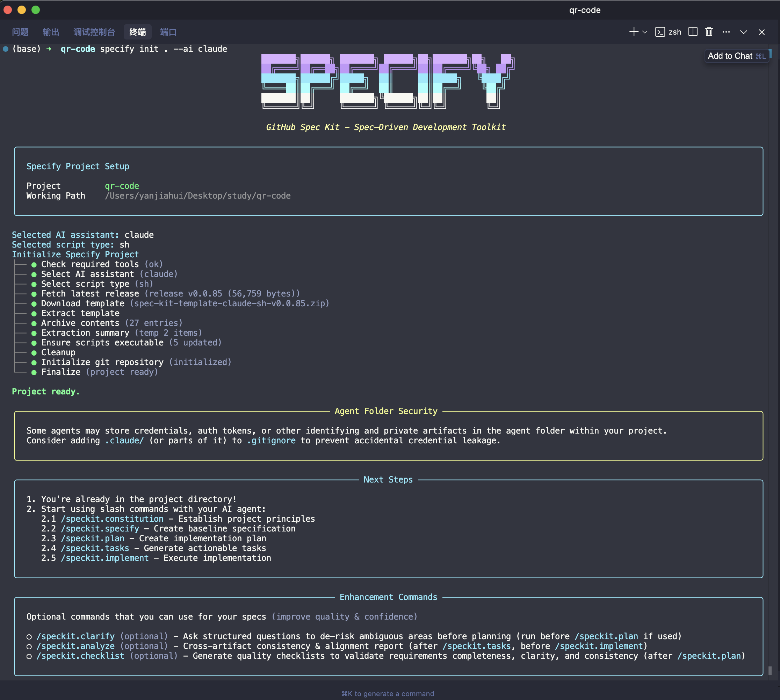
Task: Click the .gitignore link in security notice
Action: pos(272,441)
